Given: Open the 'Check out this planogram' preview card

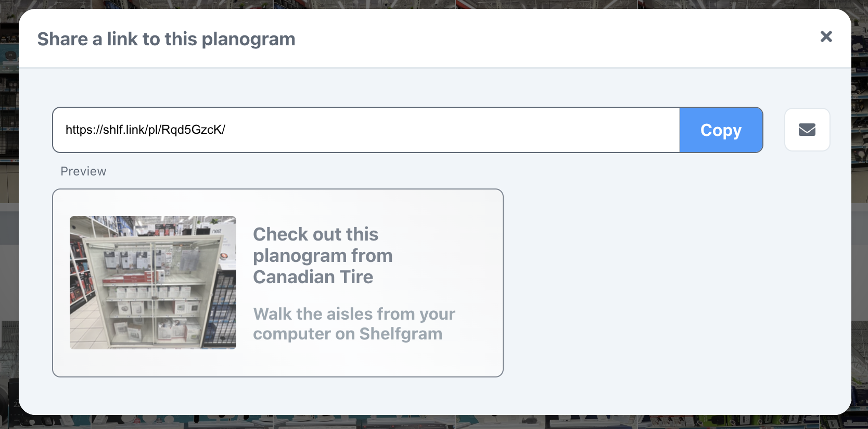Looking at the screenshot, I should [x=277, y=283].
